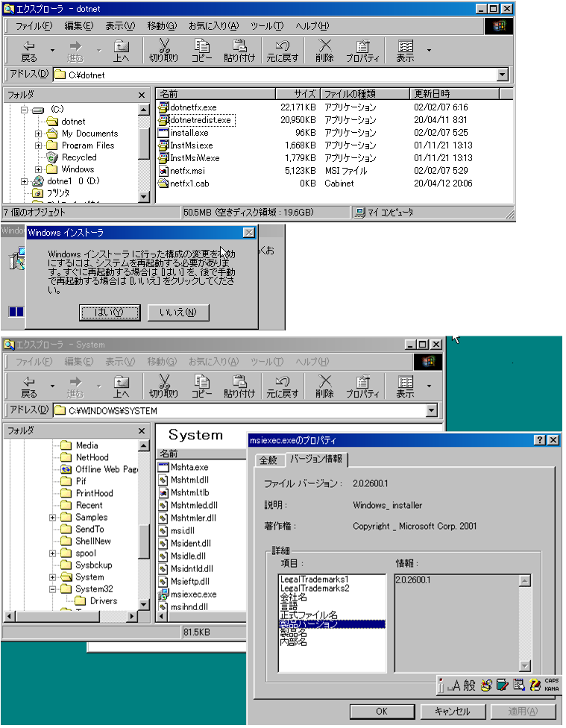566x728 pixels.
Task: Sort by ファイルの種類 column header
Action: (x=365, y=94)
